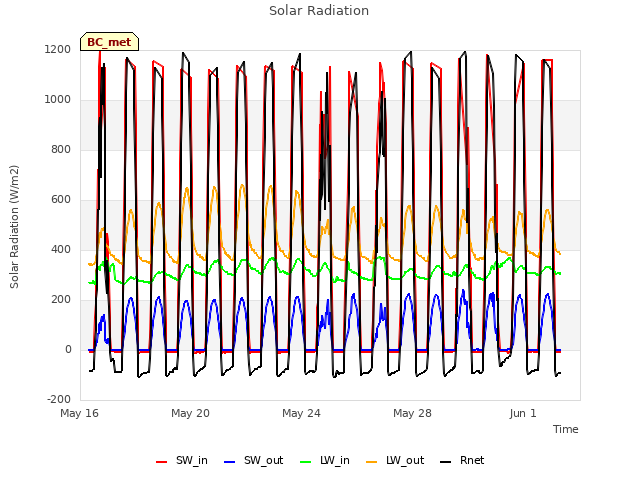The width and height of the screenshot is (640, 480).
Task: Click the May 28 axis label
Action: (x=413, y=413)
